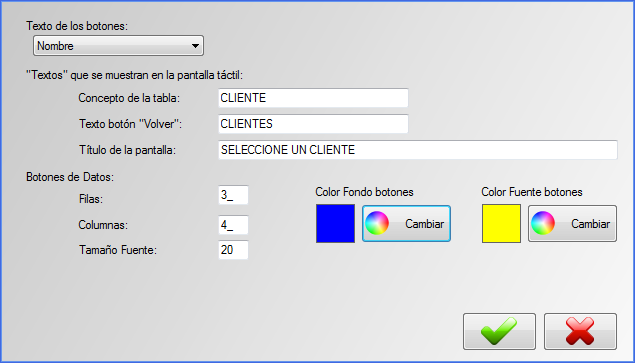Click the Cambiar label next to the blue swatch
This screenshot has width=635, height=363.
tap(424, 224)
